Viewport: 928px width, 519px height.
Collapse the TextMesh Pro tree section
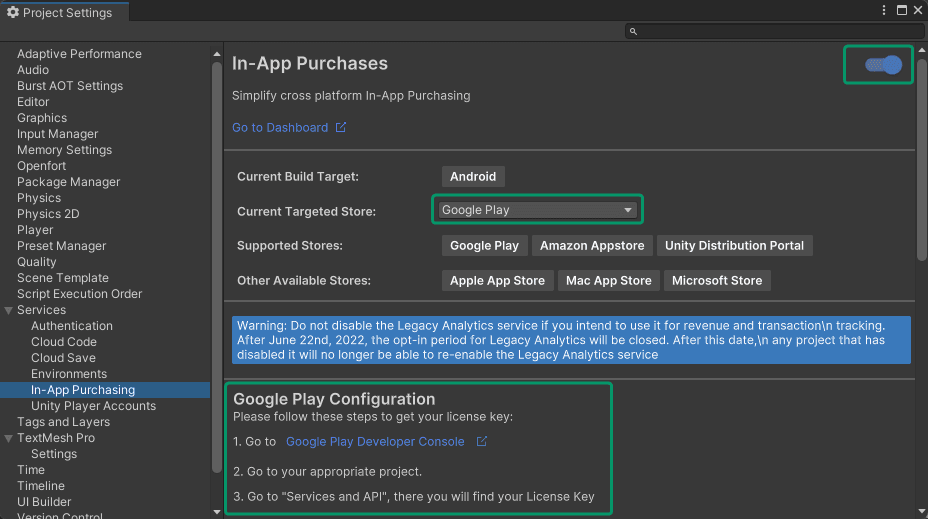tap(8, 438)
